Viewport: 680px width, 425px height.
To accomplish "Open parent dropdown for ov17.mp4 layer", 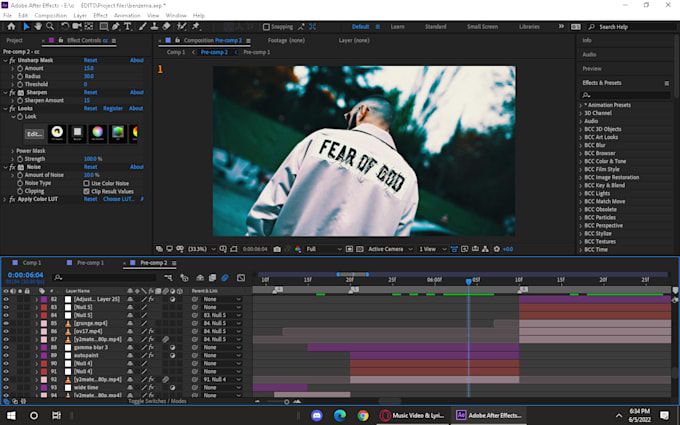I will tap(222, 331).
